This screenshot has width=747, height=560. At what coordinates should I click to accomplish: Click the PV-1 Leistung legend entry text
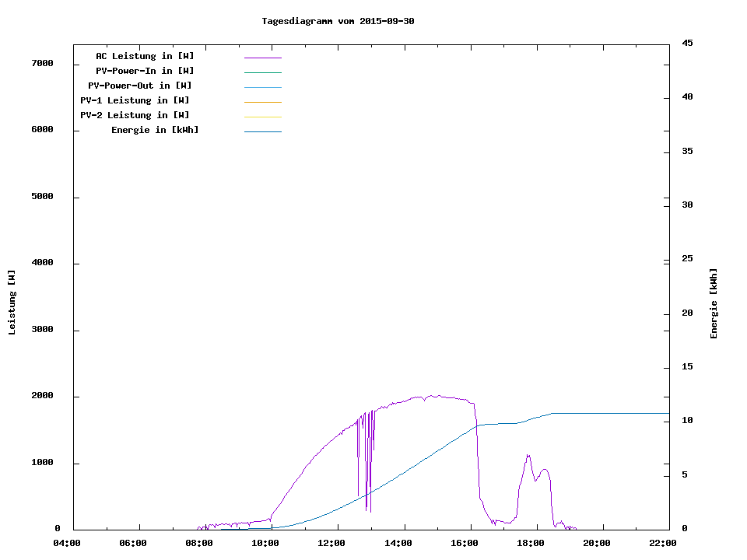point(135,100)
